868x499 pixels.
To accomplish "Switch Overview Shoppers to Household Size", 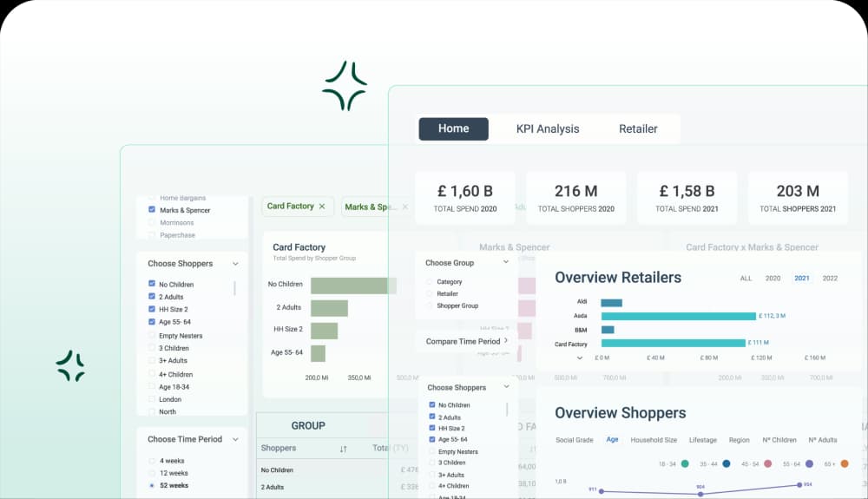I will [654, 440].
